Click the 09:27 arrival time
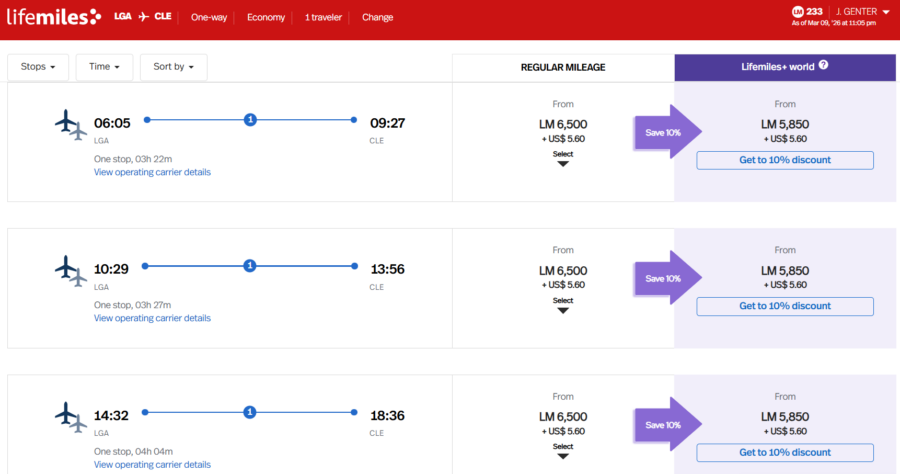The width and height of the screenshot is (900, 474). coord(387,123)
